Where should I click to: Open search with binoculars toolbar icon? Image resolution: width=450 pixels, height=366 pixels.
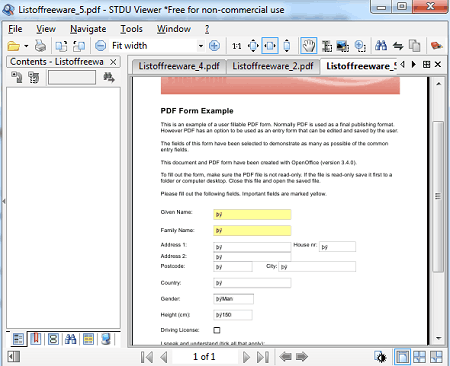click(381, 46)
